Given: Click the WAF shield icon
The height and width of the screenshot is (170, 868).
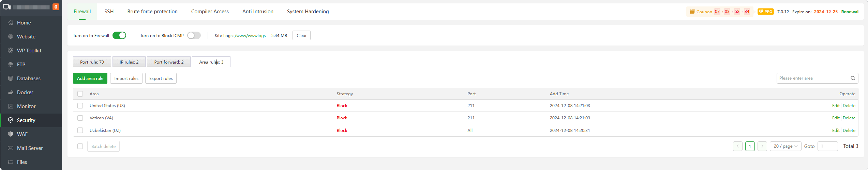Looking at the screenshot, I should [x=11, y=134].
